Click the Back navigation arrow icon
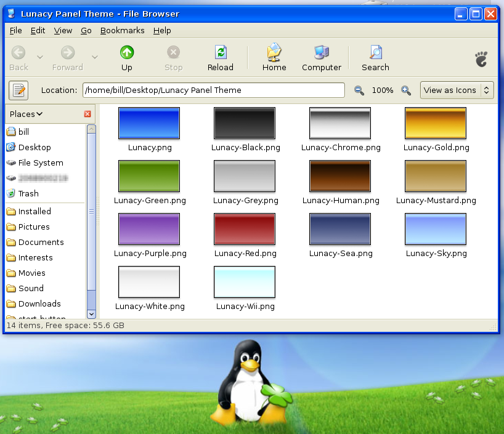 click(18, 52)
